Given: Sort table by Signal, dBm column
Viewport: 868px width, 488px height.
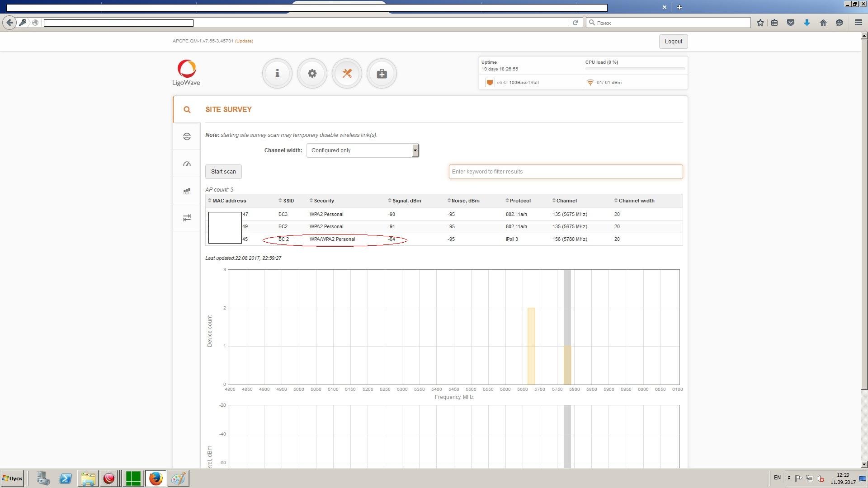Looking at the screenshot, I should 405,201.
